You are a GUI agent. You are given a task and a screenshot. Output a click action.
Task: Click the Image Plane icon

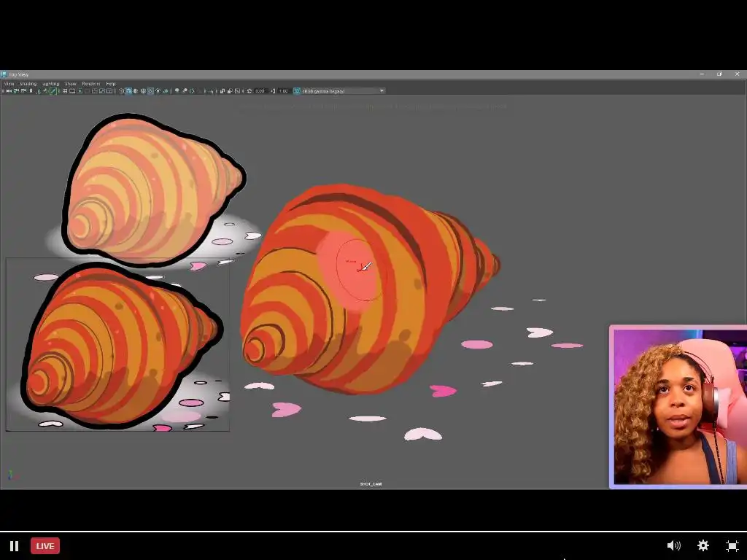(39, 91)
